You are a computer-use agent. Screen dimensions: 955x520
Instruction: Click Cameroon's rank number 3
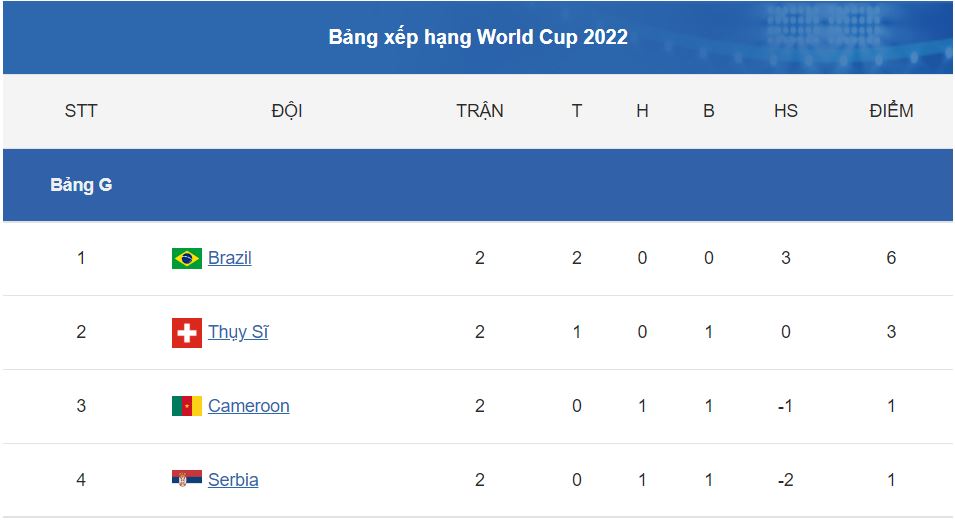click(81, 406)
